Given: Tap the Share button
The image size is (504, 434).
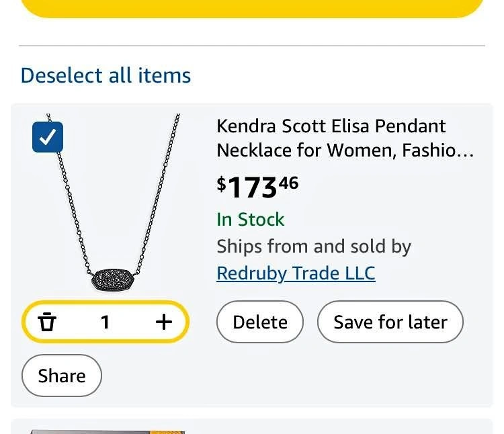Looking at the screenshot, I should [x=62, y=376].
